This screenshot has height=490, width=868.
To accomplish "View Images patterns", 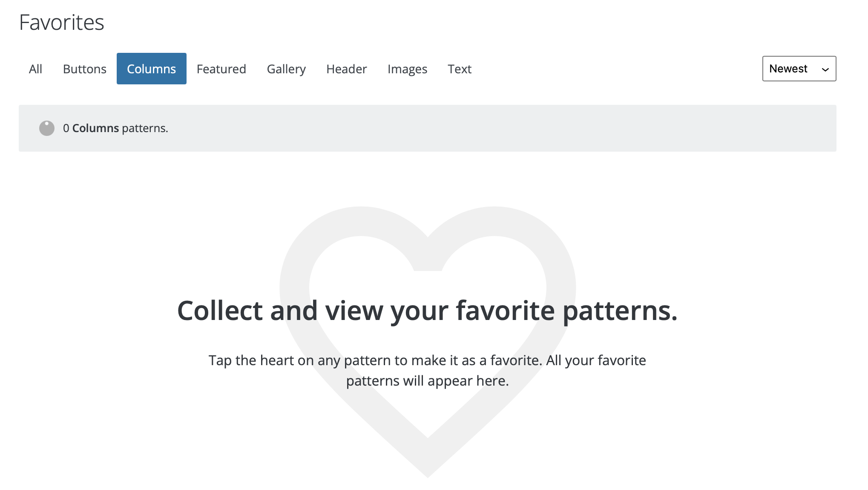I will click(x=407, y=69).
